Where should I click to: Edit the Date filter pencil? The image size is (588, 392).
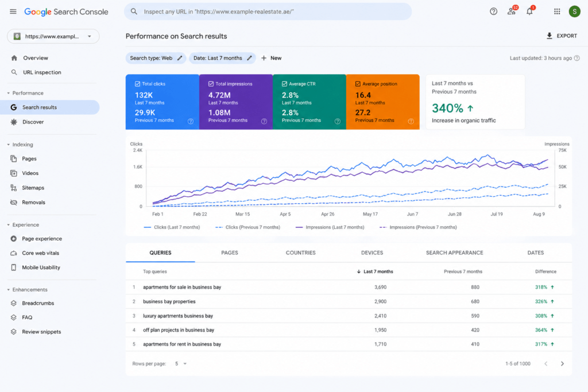249,58
